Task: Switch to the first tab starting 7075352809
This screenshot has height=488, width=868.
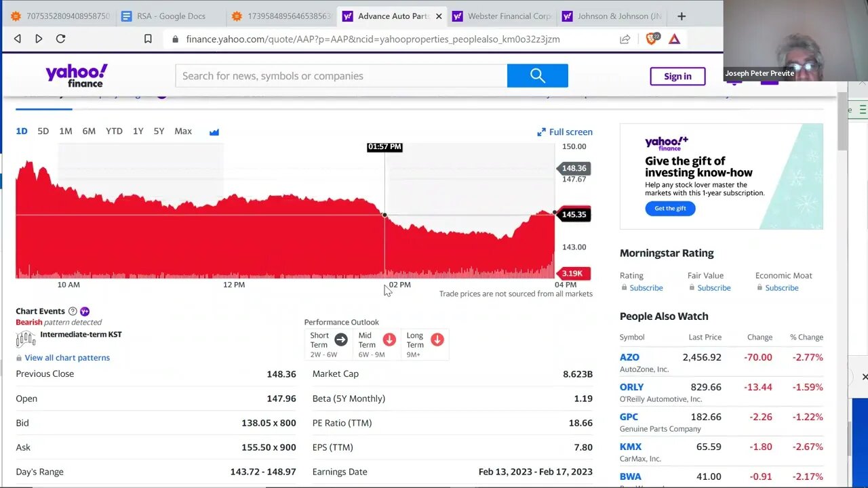Action: (60, 16)
